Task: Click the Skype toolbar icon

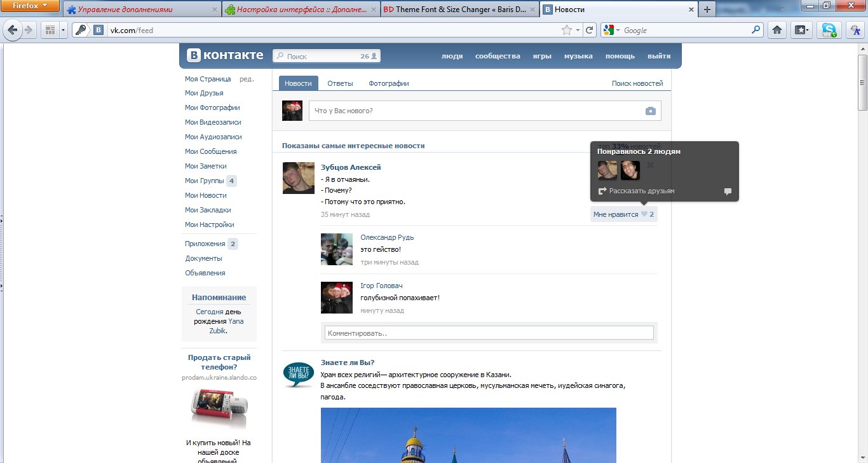Action: 829,30
